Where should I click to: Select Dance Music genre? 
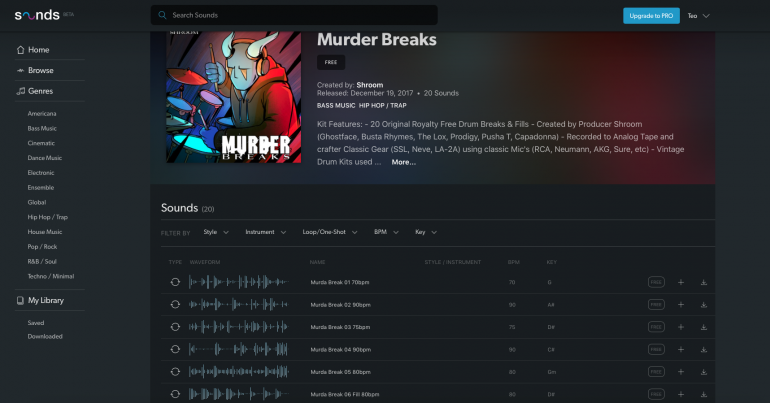tap(45, 158)
